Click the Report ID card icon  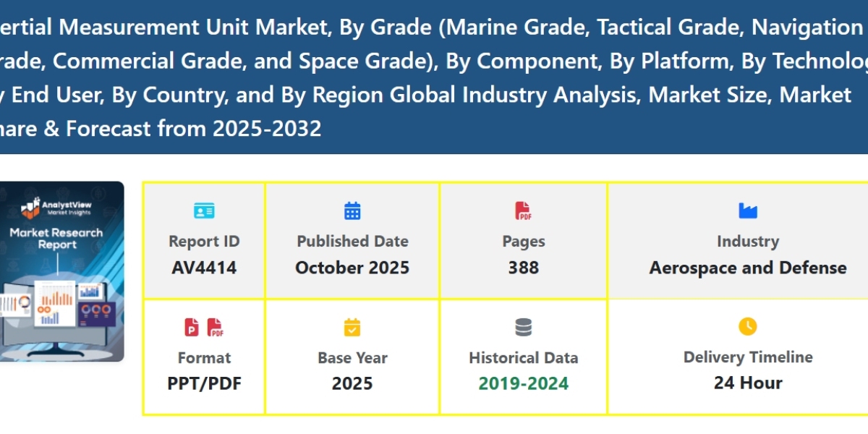pos(204,211)
